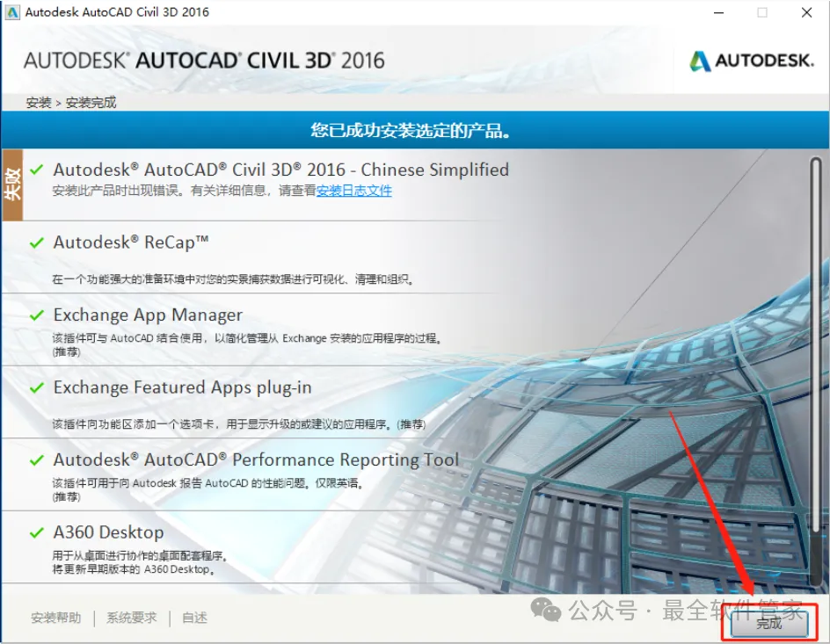Viewport: 830px width, 644px height.
Task: Select Autodesk AutoCAD Civil 3D 2016 - Chinese Simplified
Action: (281, 170)
